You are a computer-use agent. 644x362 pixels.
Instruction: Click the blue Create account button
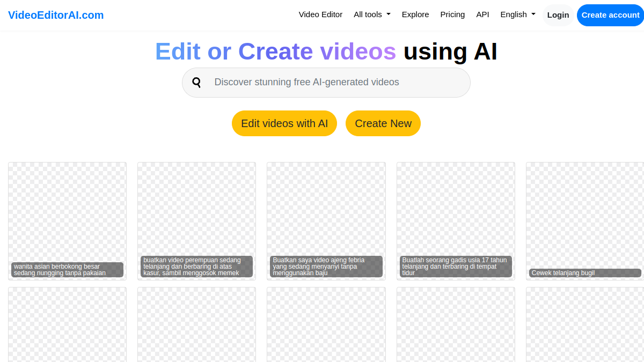click(610, 15)
